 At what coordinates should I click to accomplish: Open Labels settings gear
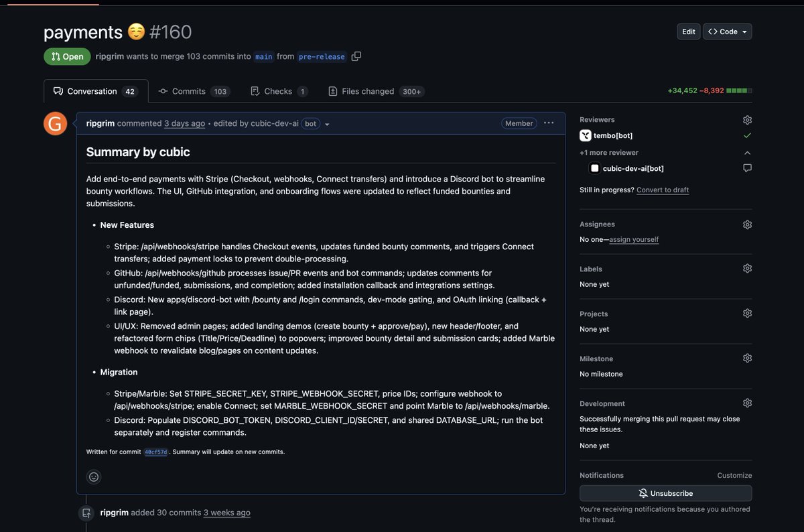click(747, 269)
